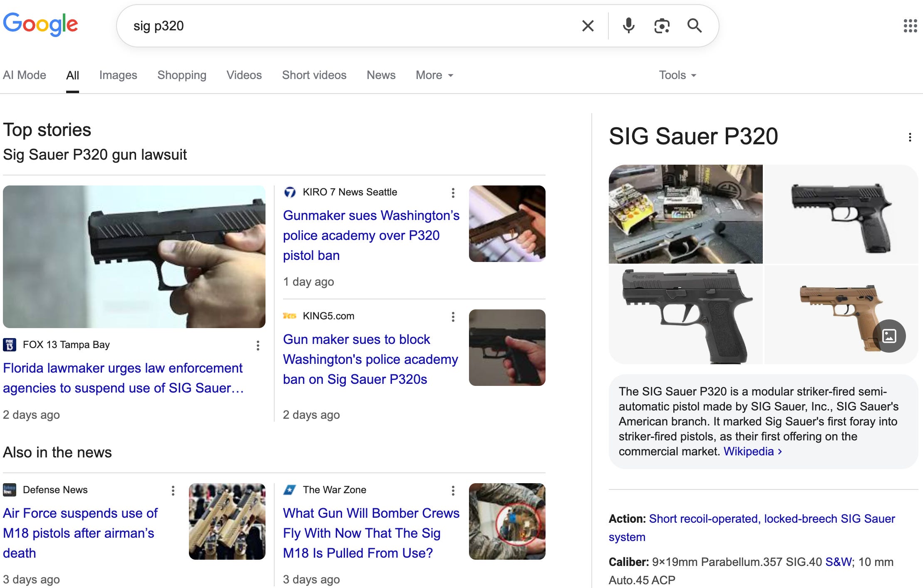Switch to the Images tab

(118, 75)
